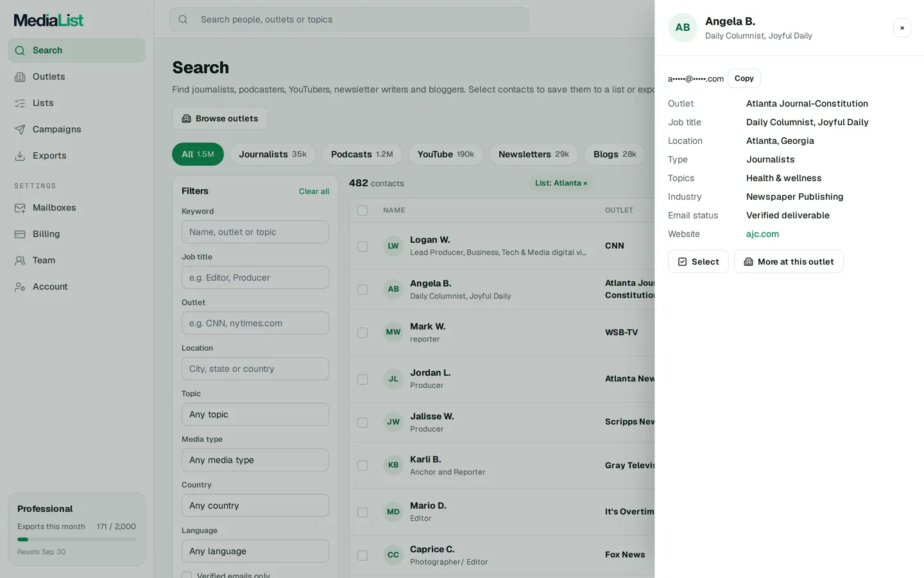Open Team via people icon
Viewport: 924px width, 578px height.
20,260
